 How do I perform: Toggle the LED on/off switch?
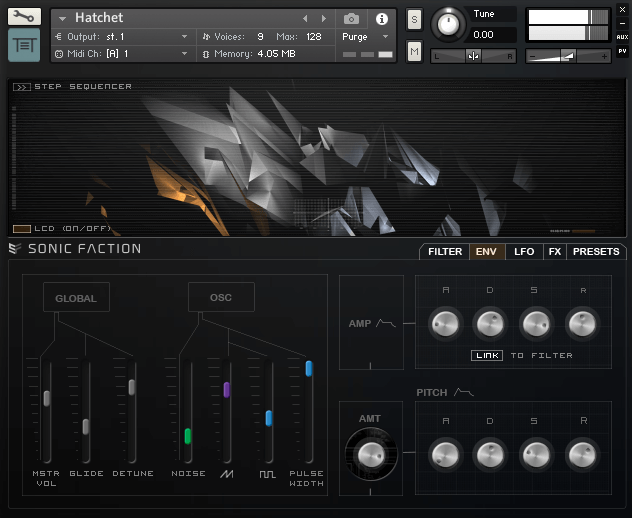point(22,229)
